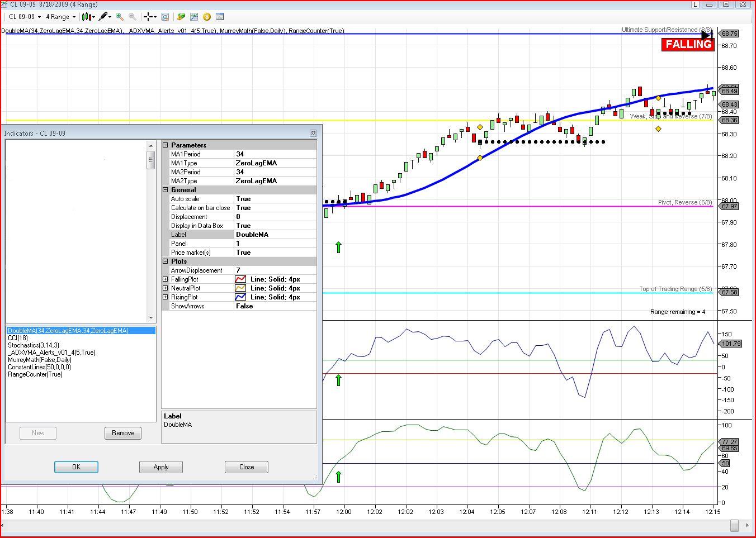Select the drawing tools pen icon
This screenshot has height=538, width=756.
pyautogui.click(x=103, y=17)
